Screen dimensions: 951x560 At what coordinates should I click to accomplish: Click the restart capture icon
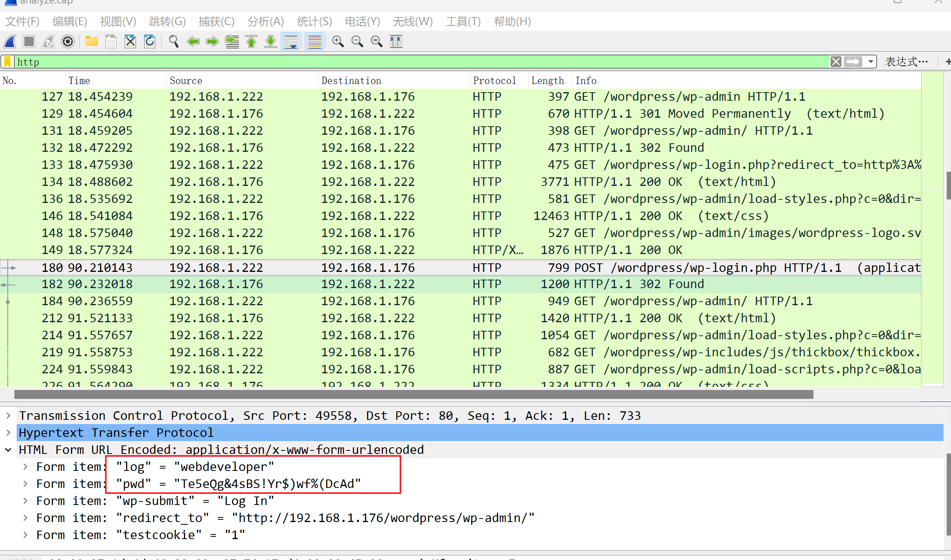click(48, 41)
